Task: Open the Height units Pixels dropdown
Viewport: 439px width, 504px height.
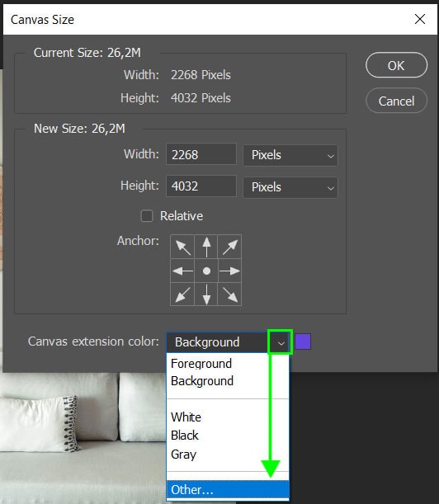Action: pyautogui.click(x=290, y=187)
